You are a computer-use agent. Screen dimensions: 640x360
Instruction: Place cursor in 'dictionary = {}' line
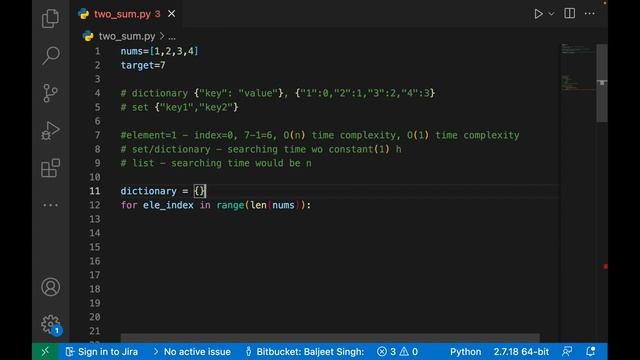[x=163, y=191]
